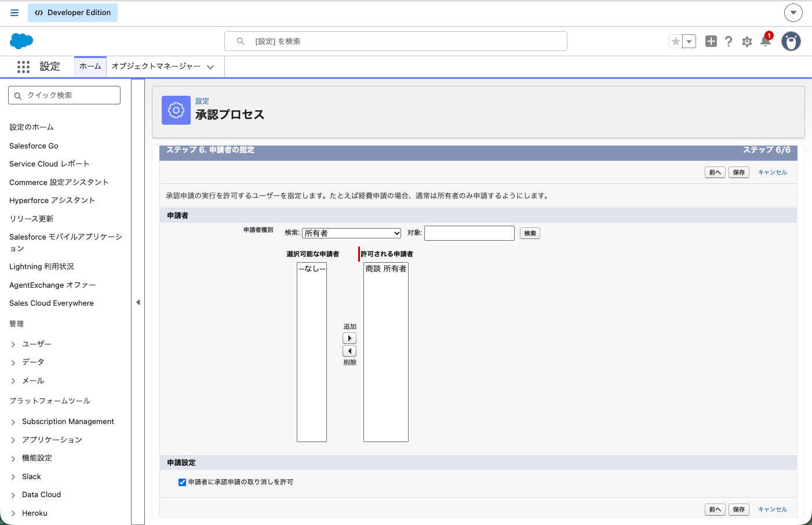The width and height of the screenshot is (812, 525).
Task: Click the bottom キャンセル link
Action: (773, 509)
